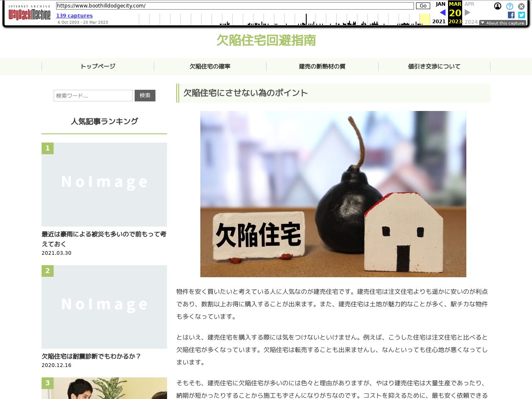The image size is (532, 399).
Task: Share capture on Twitter
Action: point(522,15)
